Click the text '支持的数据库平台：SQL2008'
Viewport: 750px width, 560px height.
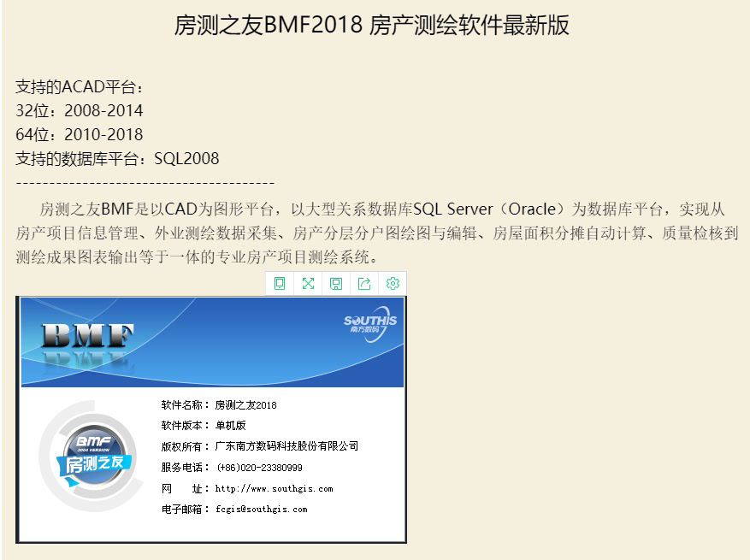tap(117, 158)
